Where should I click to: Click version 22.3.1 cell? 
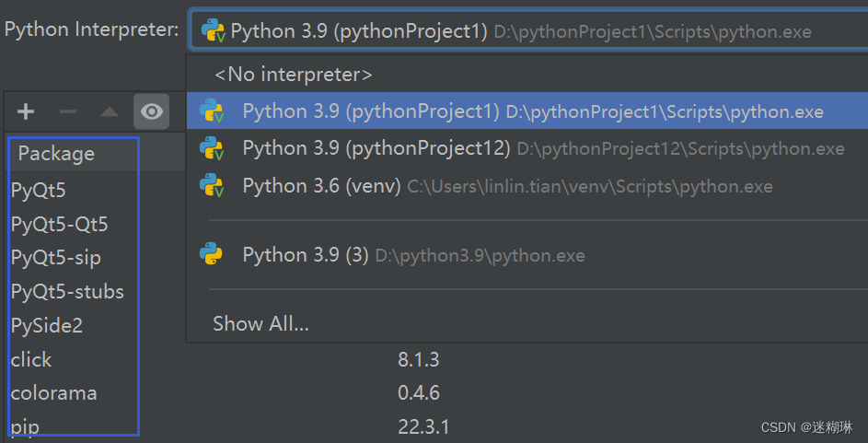tap(423, 427)
